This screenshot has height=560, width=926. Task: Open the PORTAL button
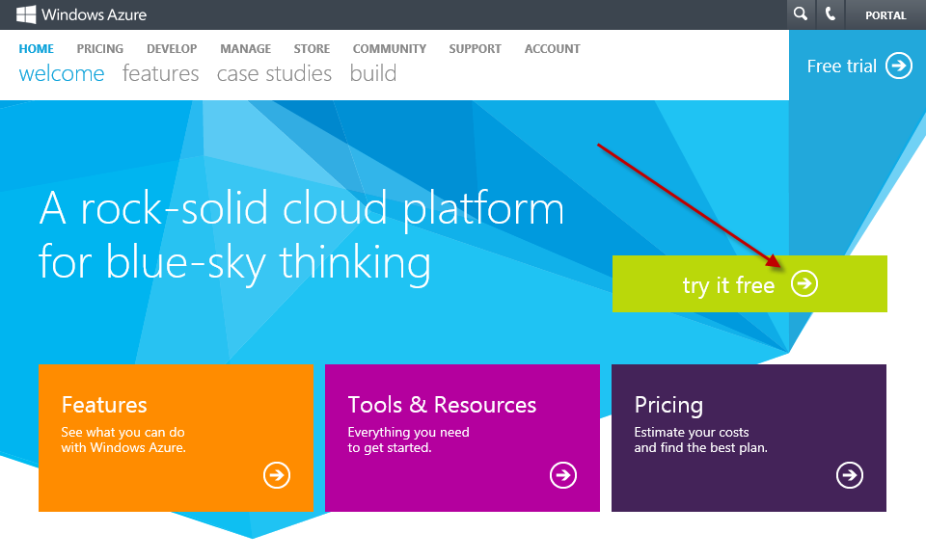[885, 15]
